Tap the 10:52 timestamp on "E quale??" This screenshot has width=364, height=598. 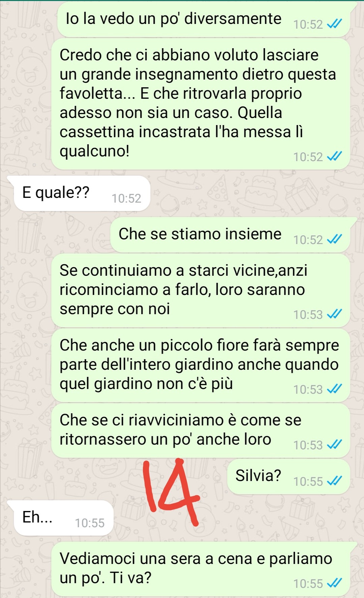click(x=126, y=198)
